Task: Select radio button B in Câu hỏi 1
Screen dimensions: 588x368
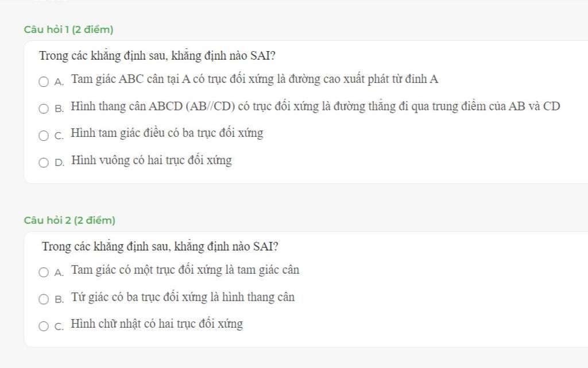Action: coord(44,109)
